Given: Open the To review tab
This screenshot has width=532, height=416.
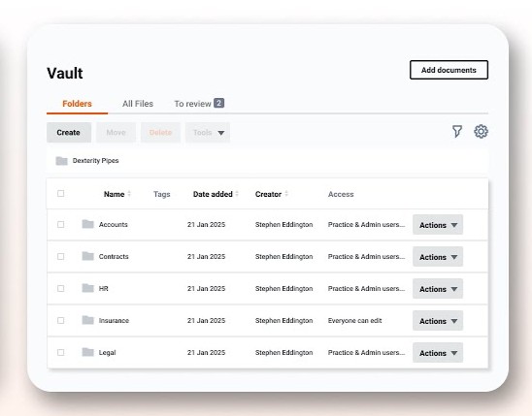Looking at the screenshot, I should [x=199, y=104].
